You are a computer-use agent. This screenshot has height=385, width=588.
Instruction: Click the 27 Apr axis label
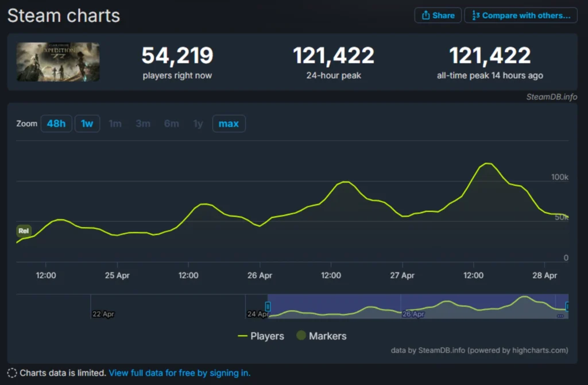402,275
